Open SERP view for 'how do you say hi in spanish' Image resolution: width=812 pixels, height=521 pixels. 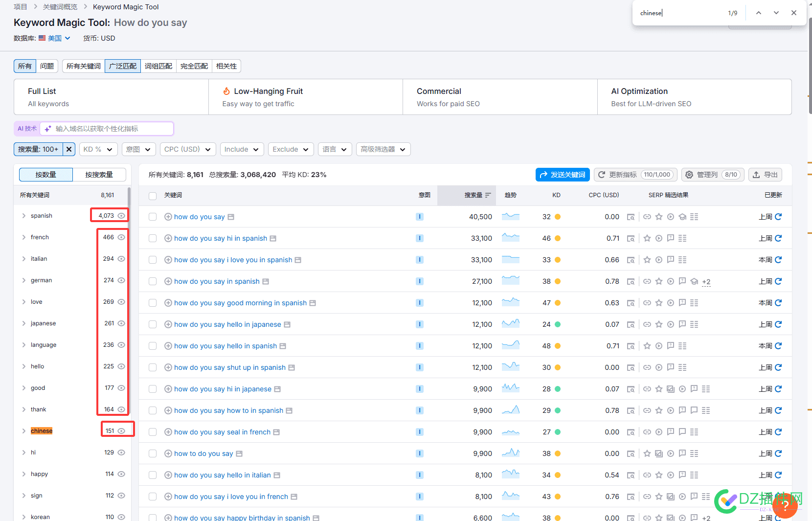coord(631,238)
